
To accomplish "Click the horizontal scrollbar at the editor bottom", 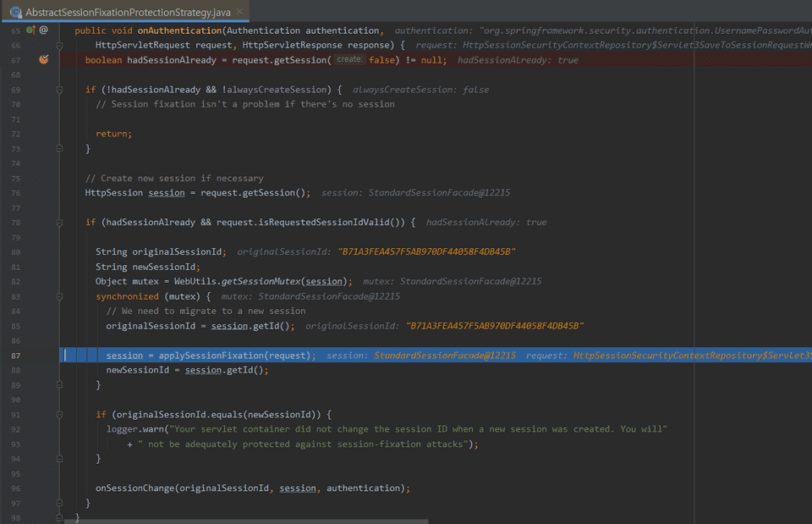I will tap(254, 521).
